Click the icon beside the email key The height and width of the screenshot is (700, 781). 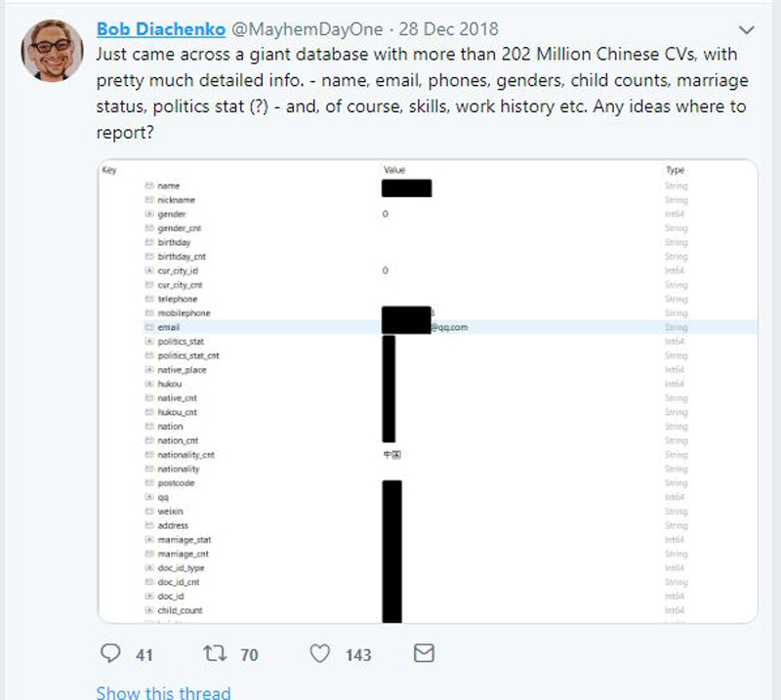click(x=149, y=327)
